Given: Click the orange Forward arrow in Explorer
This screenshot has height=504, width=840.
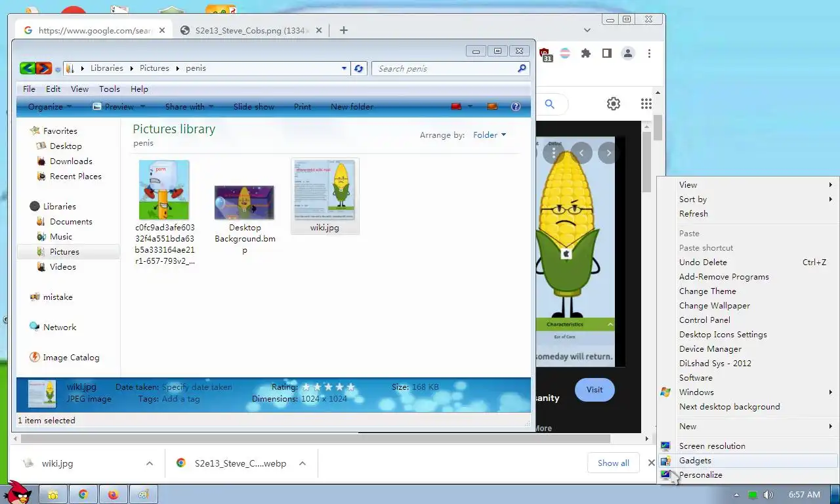Looking at the screenshot, I should click(x=44, y=68).
